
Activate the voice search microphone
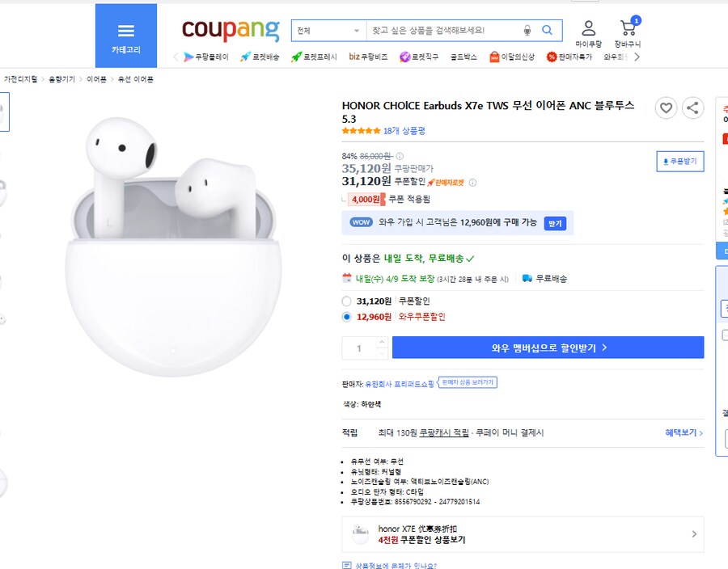529,29
